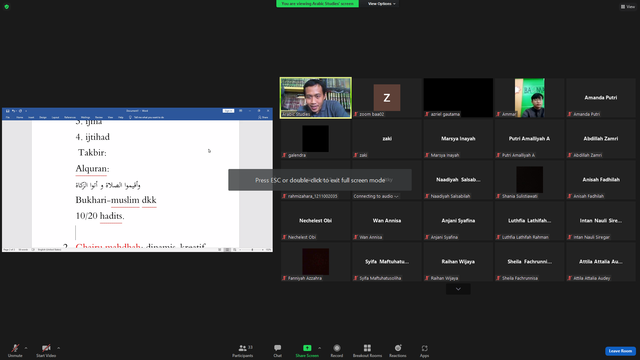Select Print Layout view in Word status bar
Viewport: 640px width, 360px height.
[x=227, y=249]
